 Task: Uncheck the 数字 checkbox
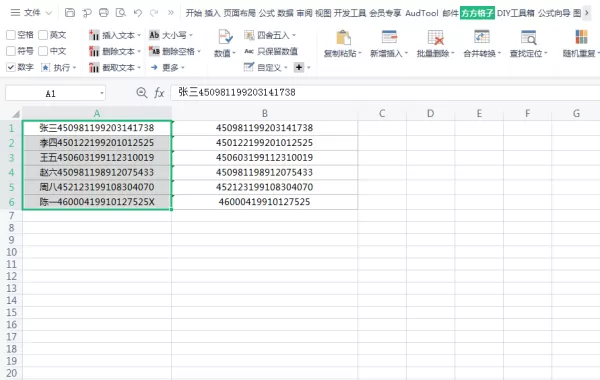point(11,67)
